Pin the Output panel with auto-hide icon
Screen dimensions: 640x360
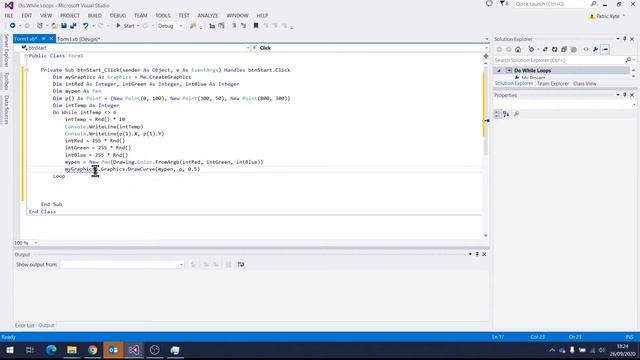point(477,254)
